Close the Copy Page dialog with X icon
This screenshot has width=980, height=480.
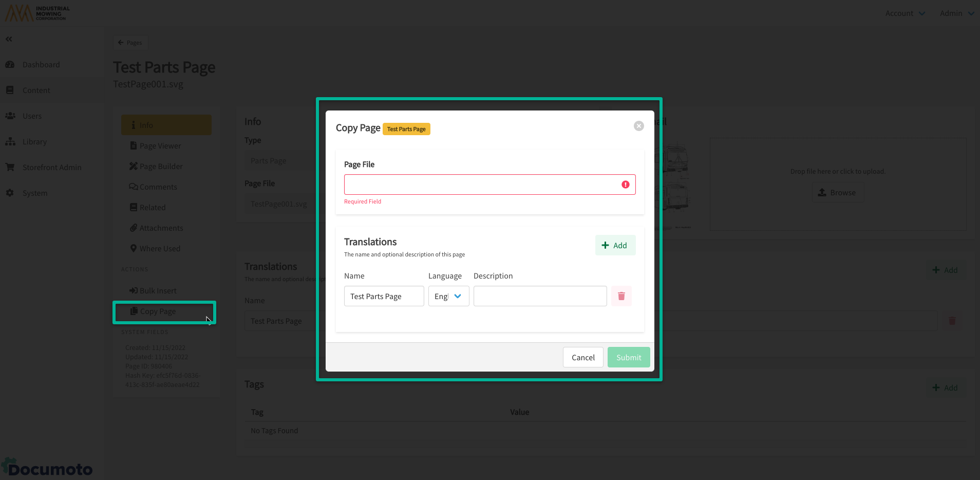[638, 126]
